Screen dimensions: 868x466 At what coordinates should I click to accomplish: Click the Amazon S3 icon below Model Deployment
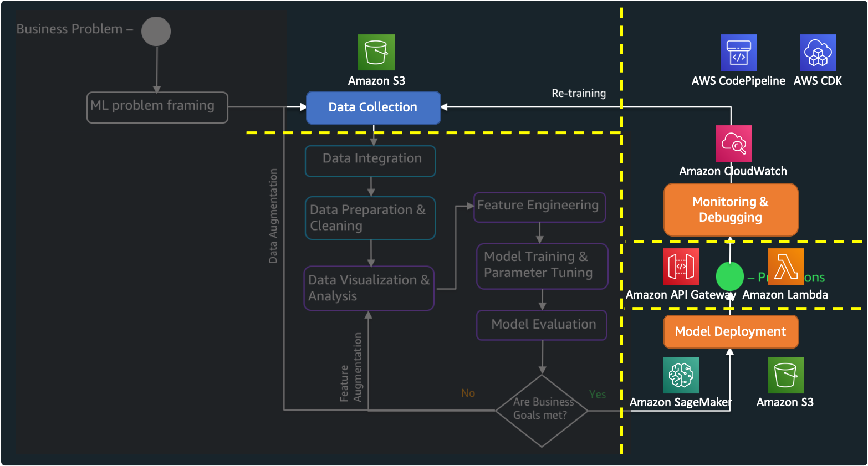[x=786, y=375]
